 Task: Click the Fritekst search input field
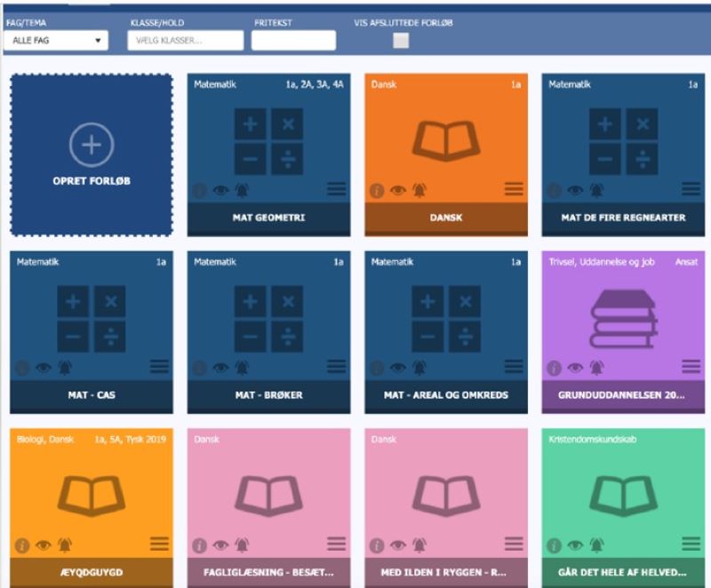(x=293, y=41)
